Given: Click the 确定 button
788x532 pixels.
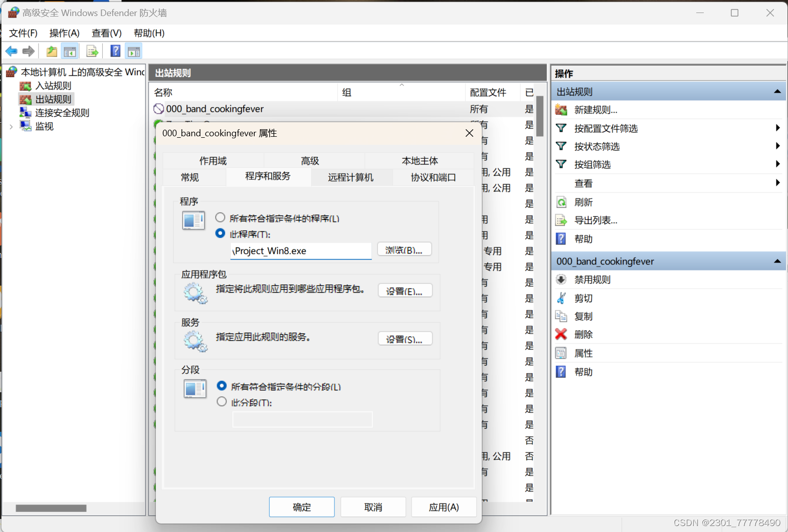Looking at the screenshot, I should pos(302,507).
